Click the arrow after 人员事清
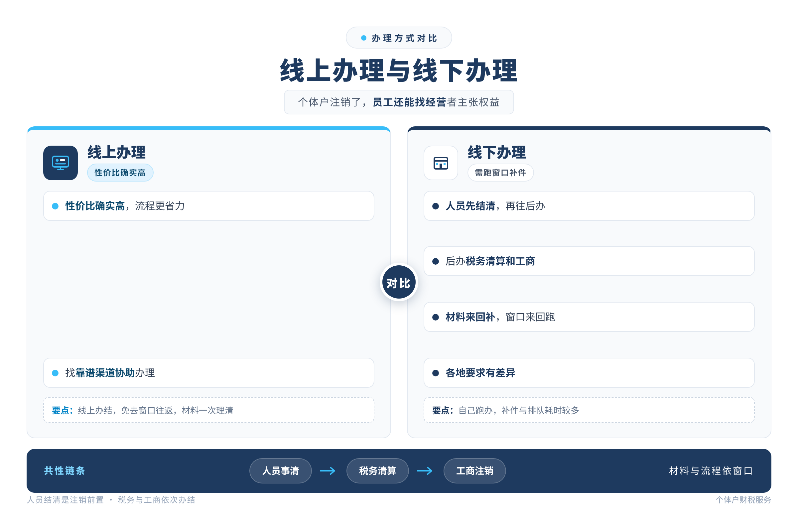This screenshot has height=532, width=798. [x=328, y=470]
